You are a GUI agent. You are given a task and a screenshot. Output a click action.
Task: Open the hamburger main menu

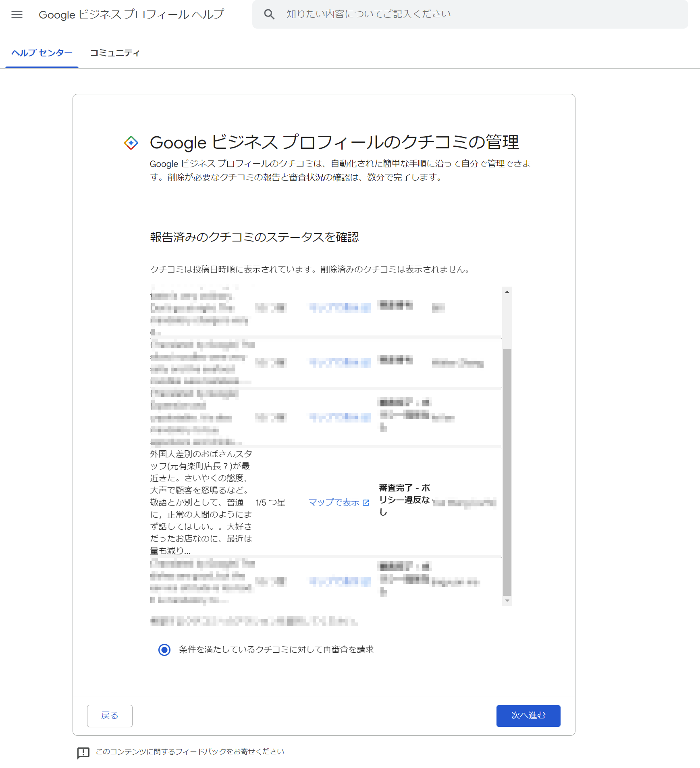(x=17, y=15)
